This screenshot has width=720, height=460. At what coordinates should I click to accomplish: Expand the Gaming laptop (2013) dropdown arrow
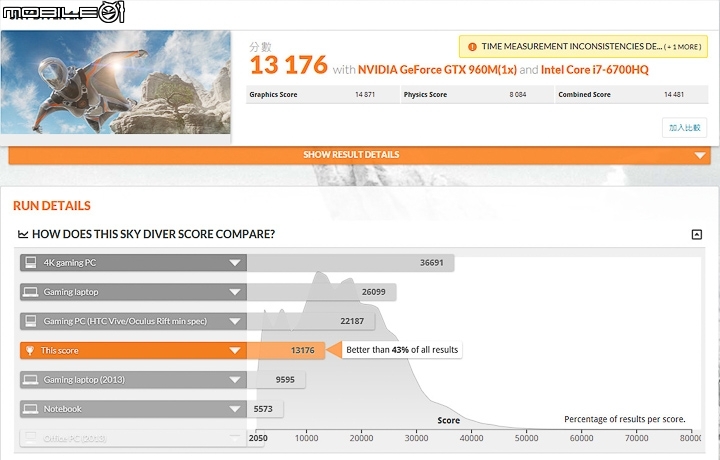tap(235, 380)
